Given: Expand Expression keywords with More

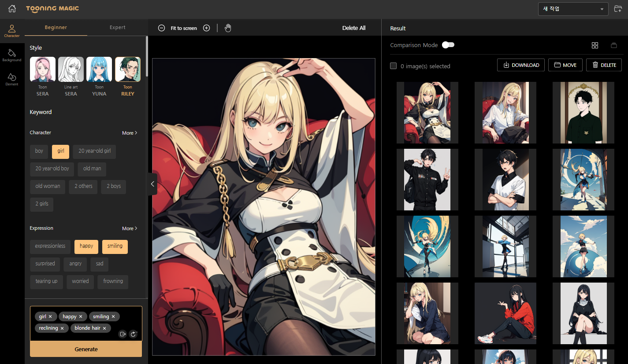Looking at the screenshot, I should click(130, 228).
